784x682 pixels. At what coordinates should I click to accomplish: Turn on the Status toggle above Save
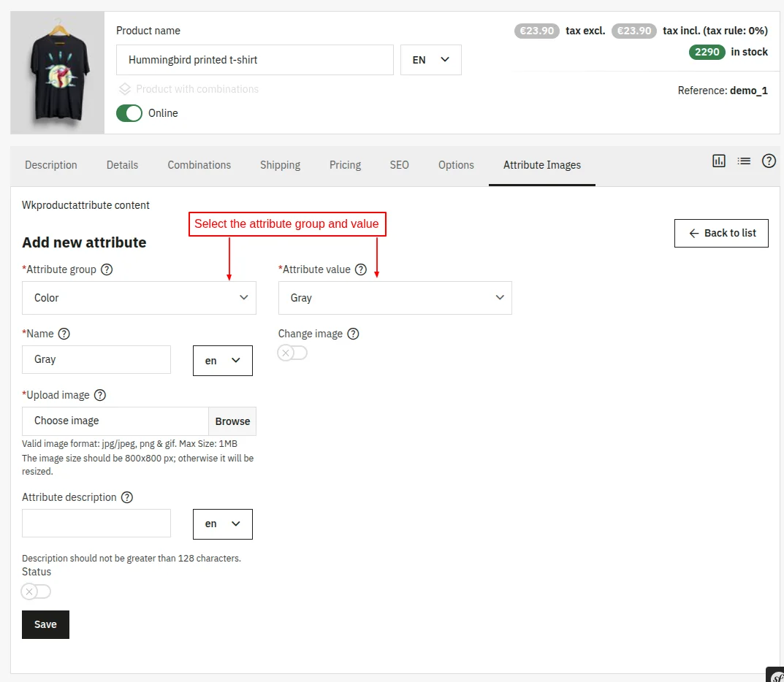tap(36, 591)
